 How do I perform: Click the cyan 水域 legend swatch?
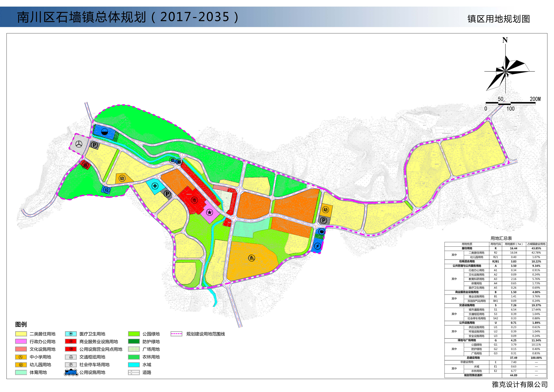[x=134, y=365]
